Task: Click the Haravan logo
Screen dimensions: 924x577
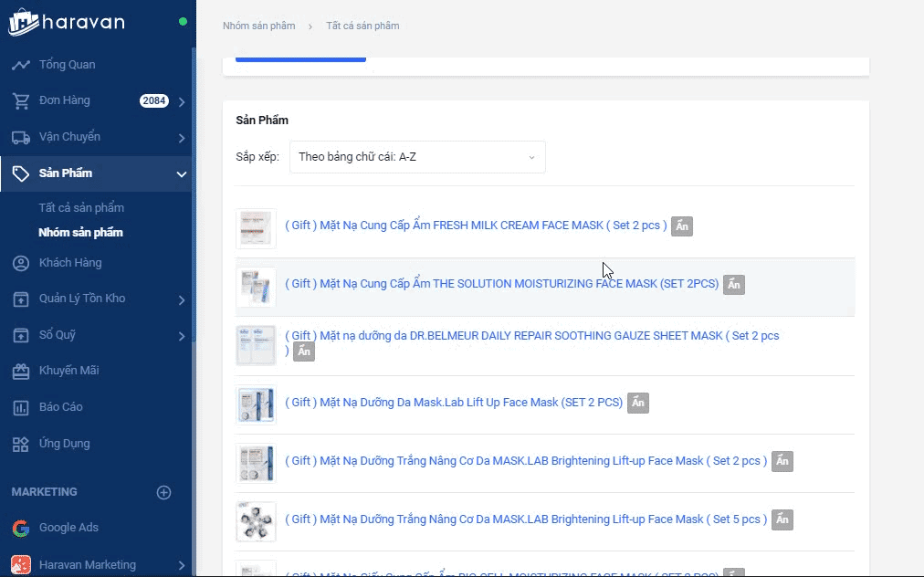Action: point(67,23)
